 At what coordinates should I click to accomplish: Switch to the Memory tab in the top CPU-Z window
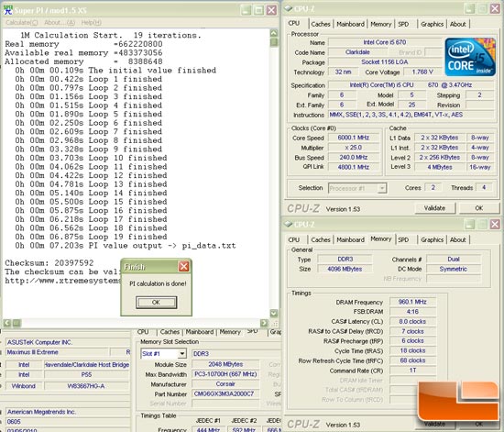(381, 24)
